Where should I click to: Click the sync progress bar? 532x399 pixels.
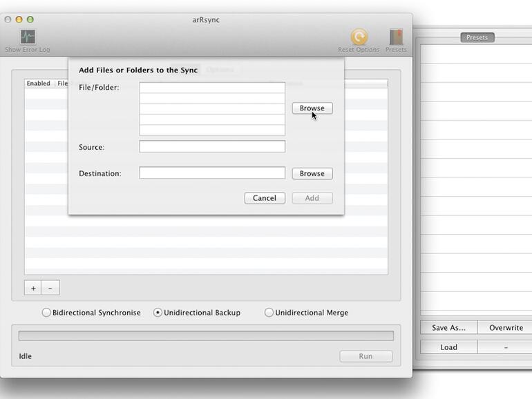pos(206,335)
